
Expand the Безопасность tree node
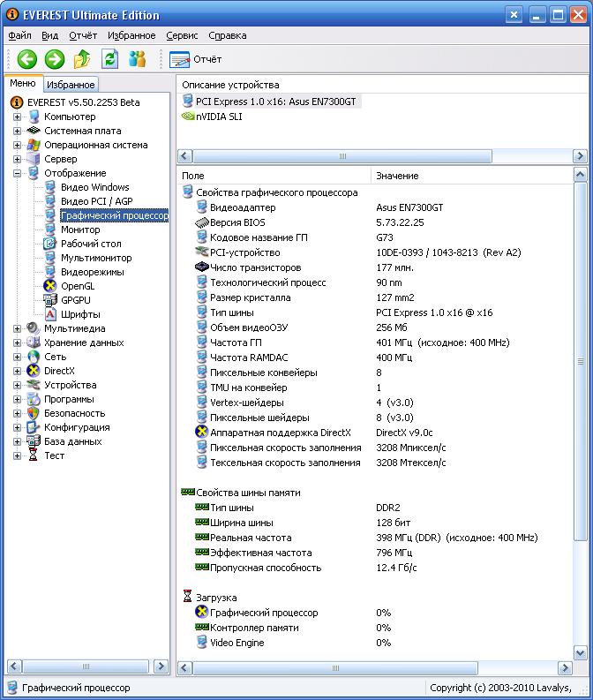pyautogui.click(x=17, y=413)
